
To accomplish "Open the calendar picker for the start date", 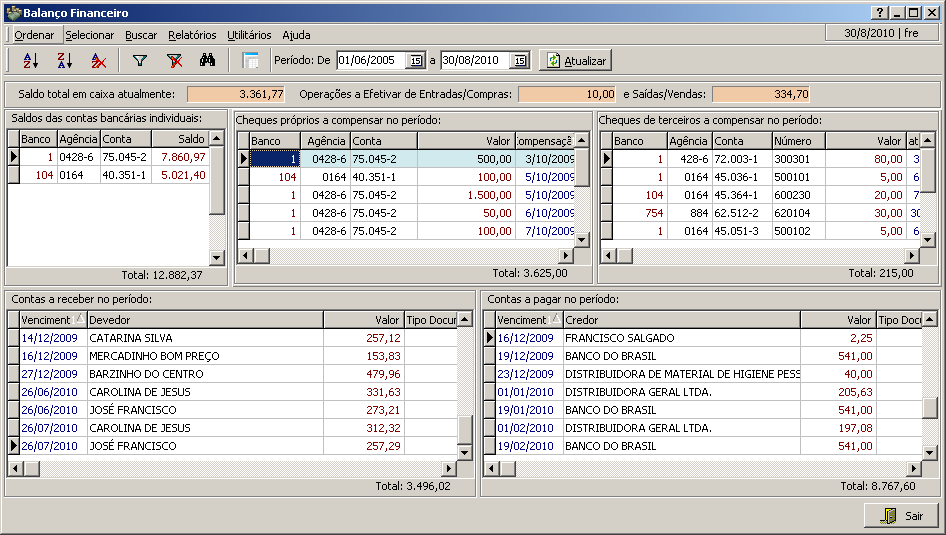I will (x=415, y=61).
